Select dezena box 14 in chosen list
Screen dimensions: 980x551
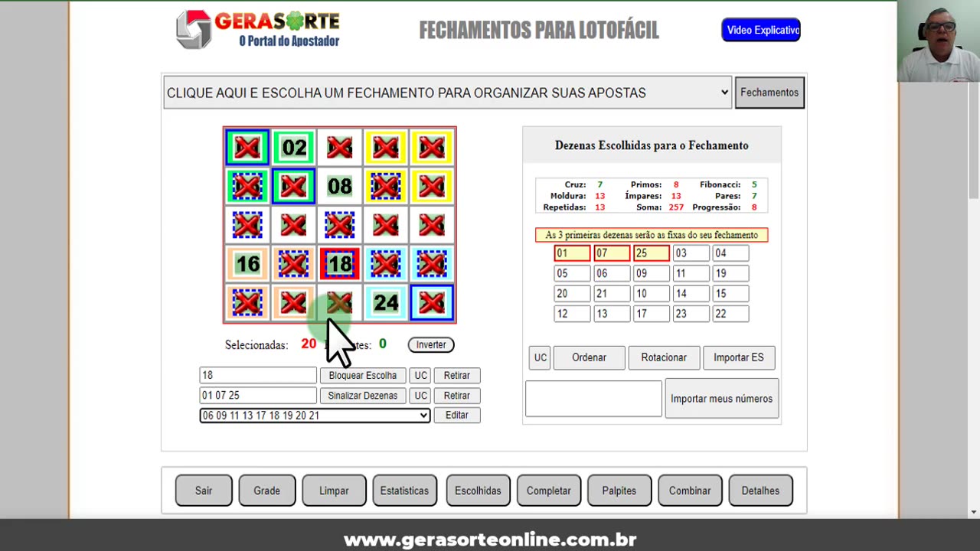coord(691,294)
